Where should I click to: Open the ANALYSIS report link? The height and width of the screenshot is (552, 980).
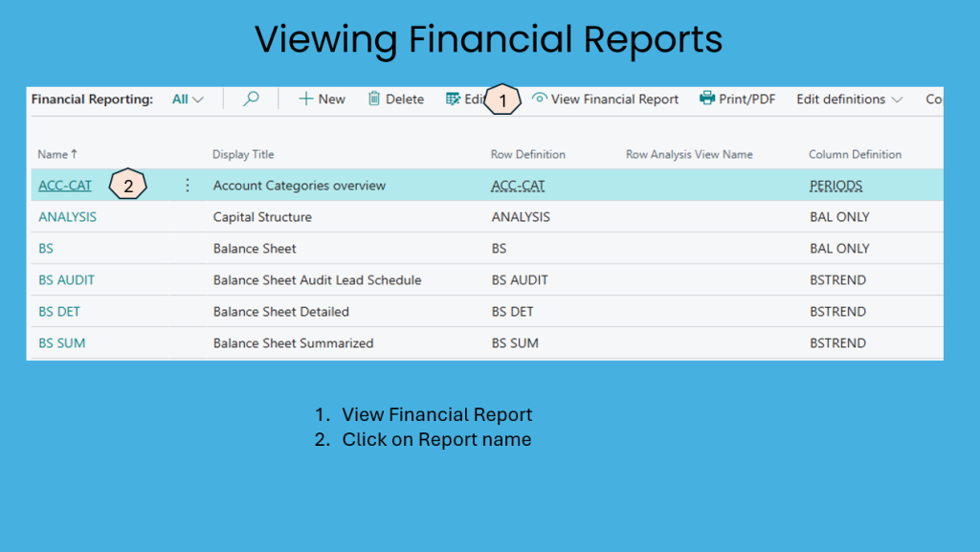[67, 217]
